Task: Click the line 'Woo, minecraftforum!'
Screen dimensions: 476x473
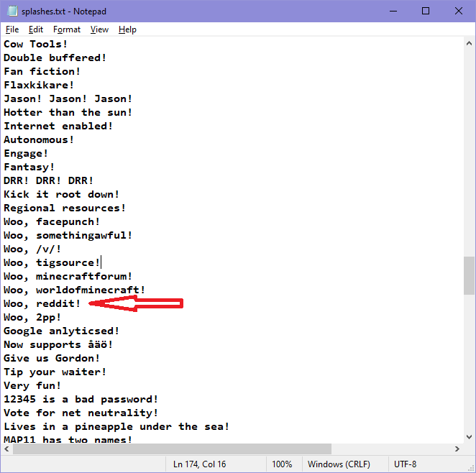Action: click(x=68, y=277)
